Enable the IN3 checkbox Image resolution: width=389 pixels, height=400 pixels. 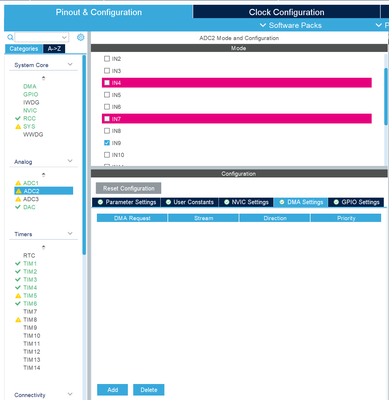(x=107, y=71)
